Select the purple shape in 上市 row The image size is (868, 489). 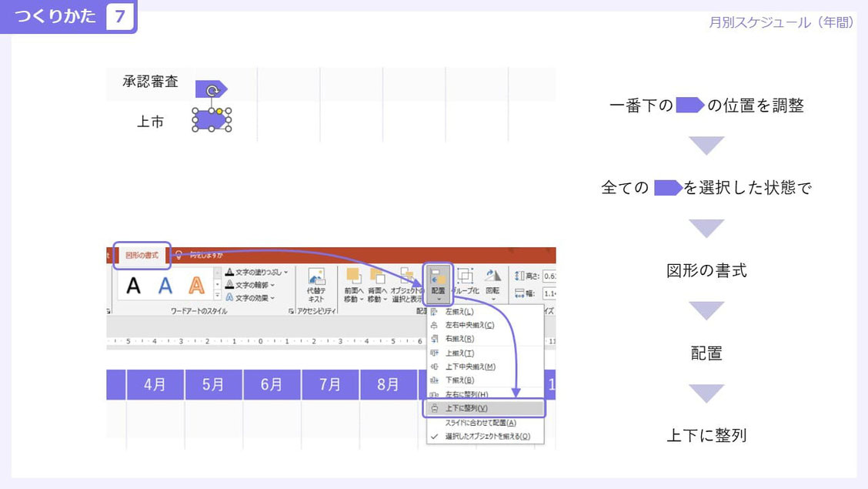click(x=210, y=120)
